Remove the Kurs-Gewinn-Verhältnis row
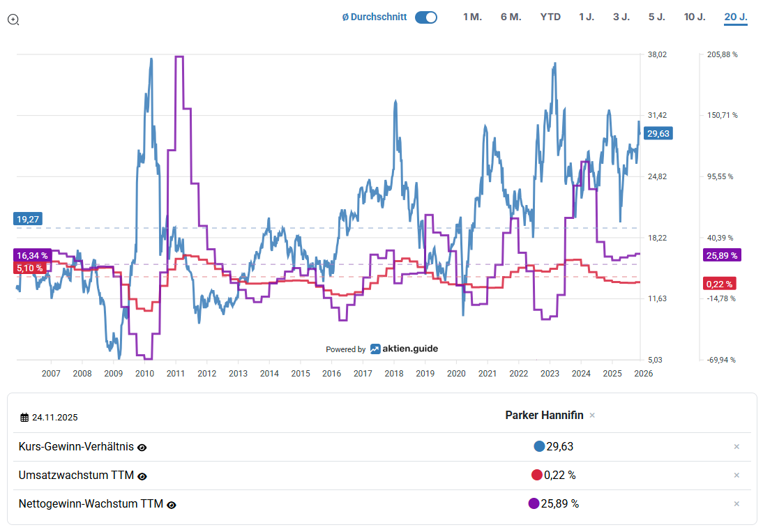 (x=736, y=447)
